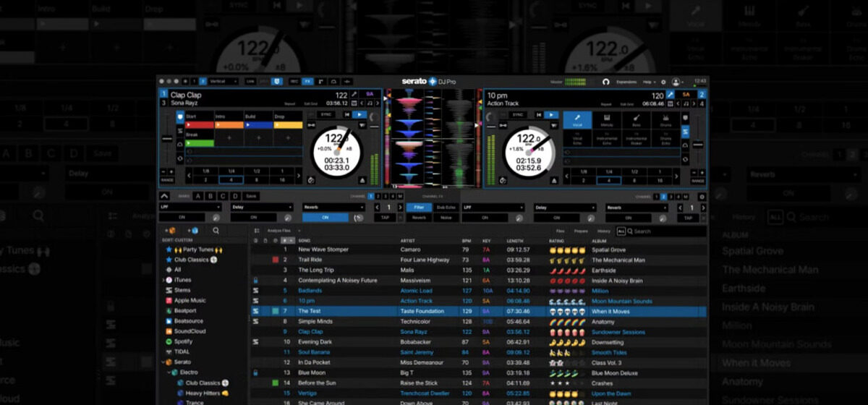Viewport: 868px width, 405px height.
Task: Show the cue points tab on left deck
Action: [x=180, y=116]
